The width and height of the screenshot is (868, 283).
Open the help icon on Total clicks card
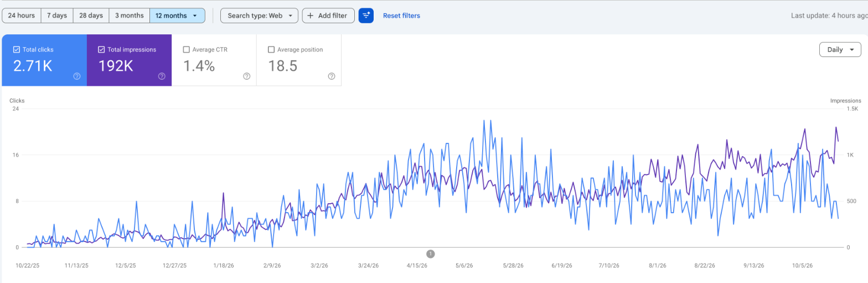(77, 76)
